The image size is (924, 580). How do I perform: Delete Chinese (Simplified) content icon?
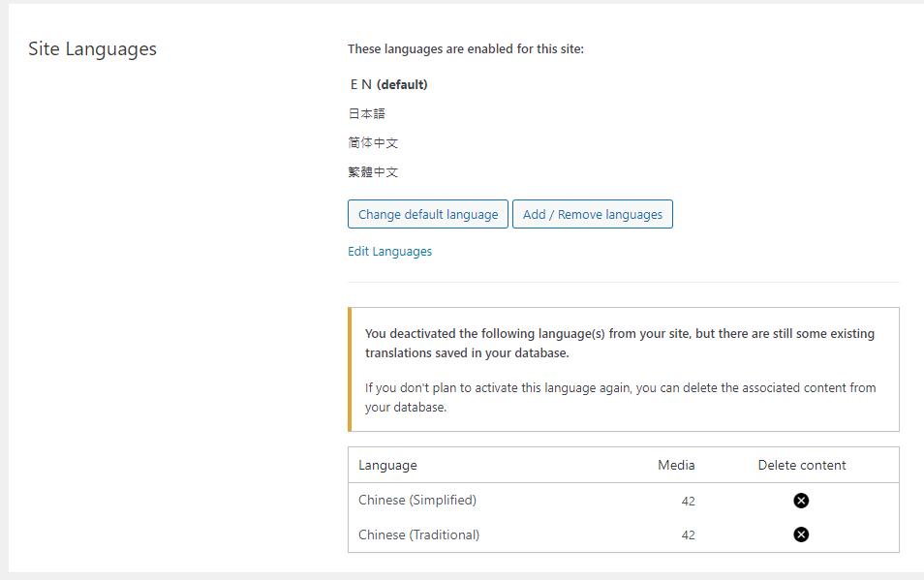coord(801,501)
